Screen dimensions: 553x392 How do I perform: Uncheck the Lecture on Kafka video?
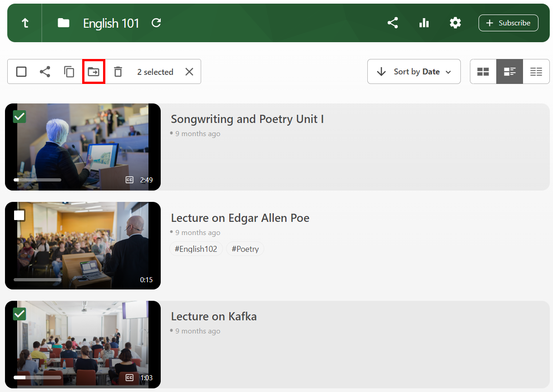coord(20,314)
